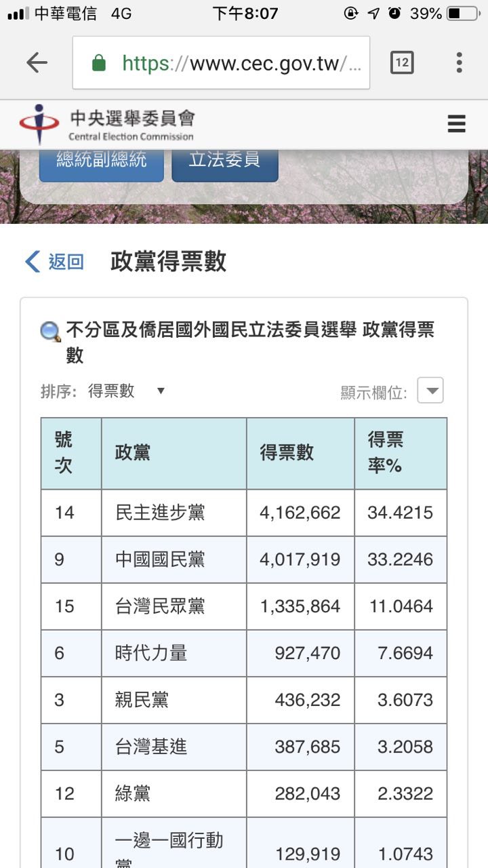Open the browser three-dot overflow menu
Image resolution: width=488 pixels, height=868 pixels.
coord(459,63)
